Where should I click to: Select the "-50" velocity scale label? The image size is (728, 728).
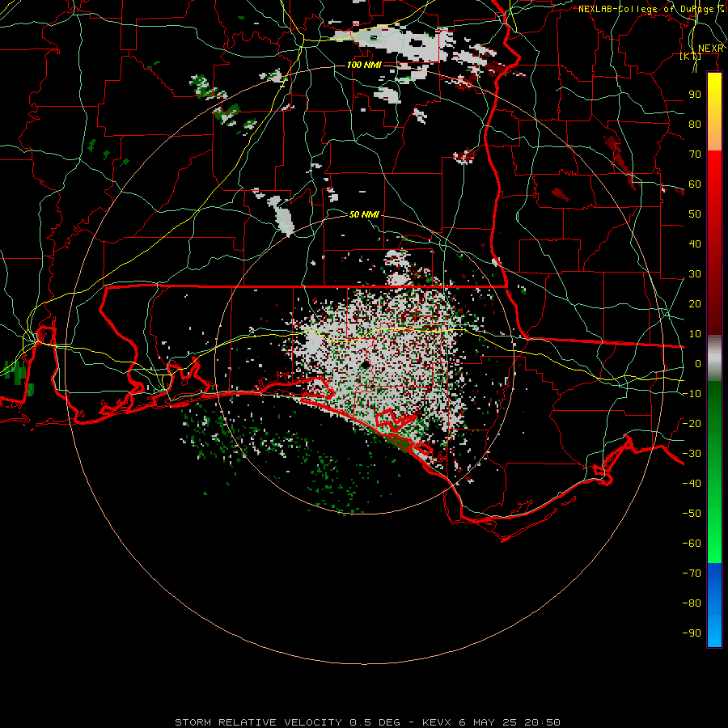pos(692,514)
